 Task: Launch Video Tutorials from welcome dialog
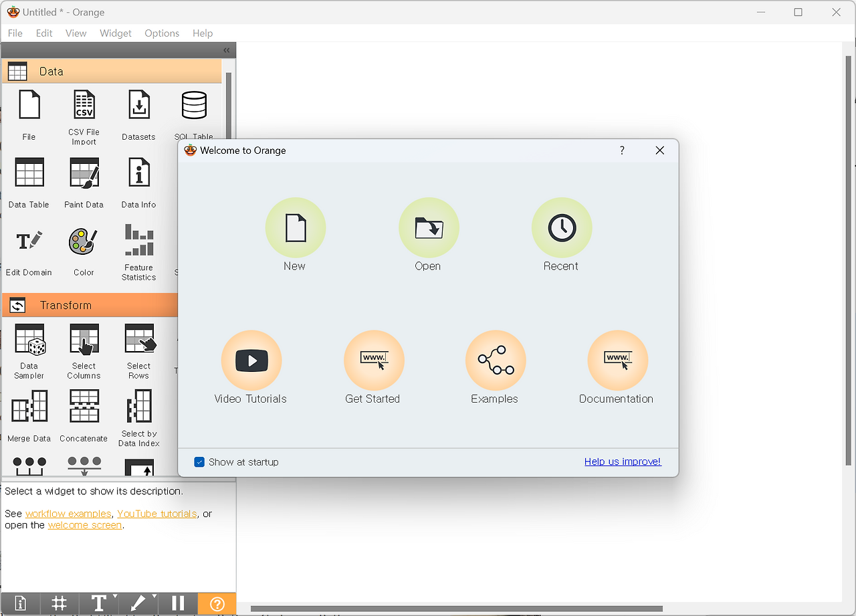pos(251,361)
